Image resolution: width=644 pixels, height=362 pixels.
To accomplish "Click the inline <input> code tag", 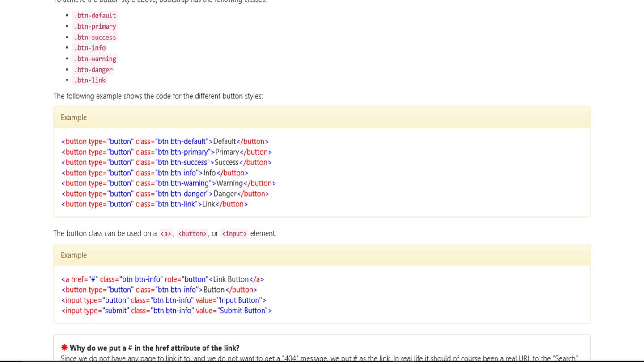I will click(234, 234).
